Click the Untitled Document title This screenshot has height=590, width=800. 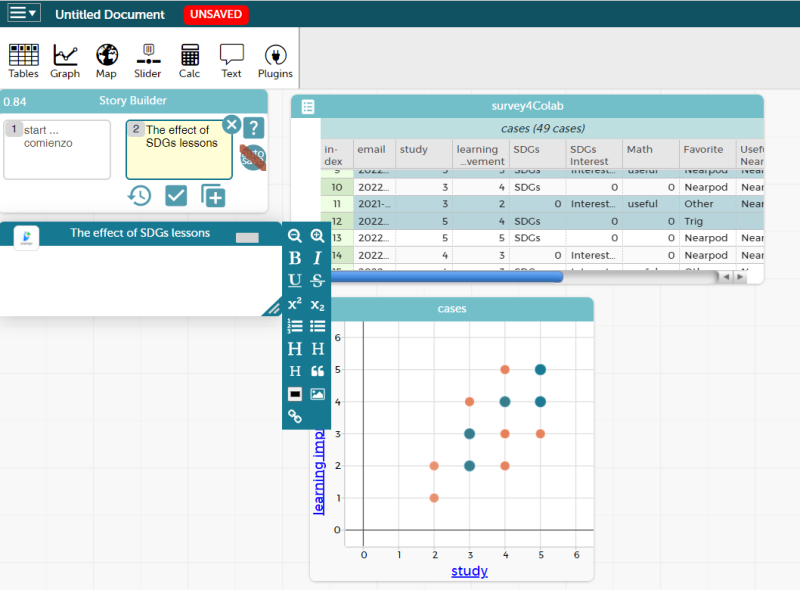pyautogui.click(x=110, y=15)
